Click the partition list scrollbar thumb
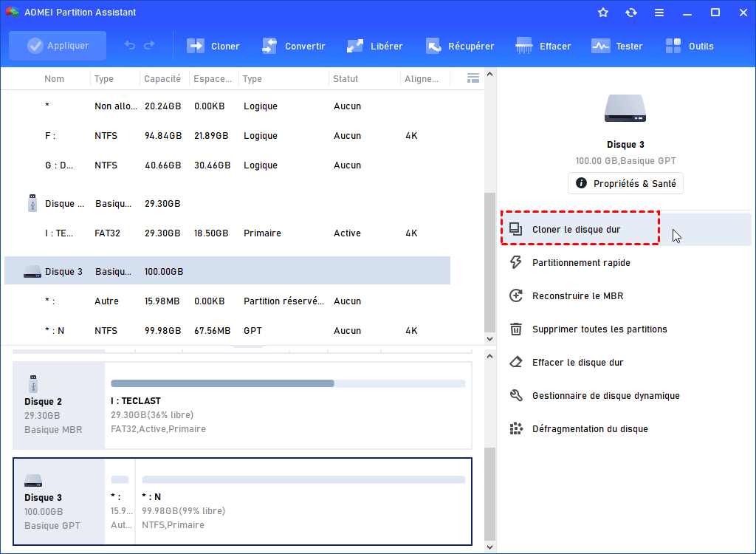756x554 pixels. (x=490, y=262)
